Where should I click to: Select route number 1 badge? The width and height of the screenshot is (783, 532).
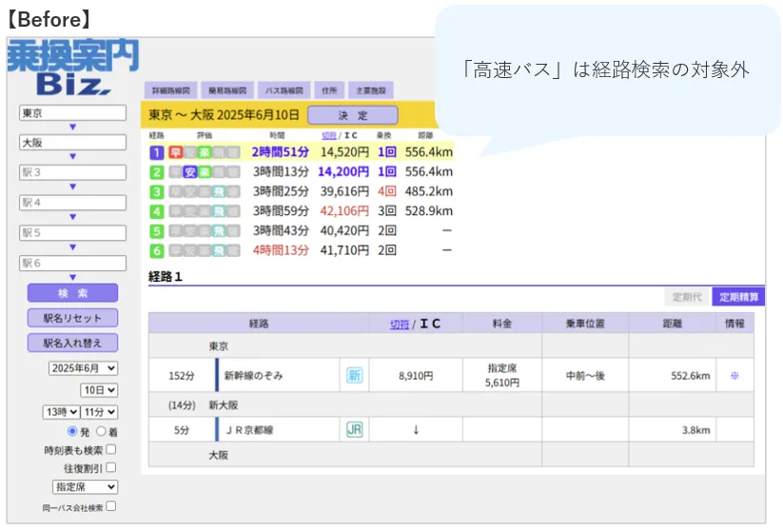tap(157, 152)
